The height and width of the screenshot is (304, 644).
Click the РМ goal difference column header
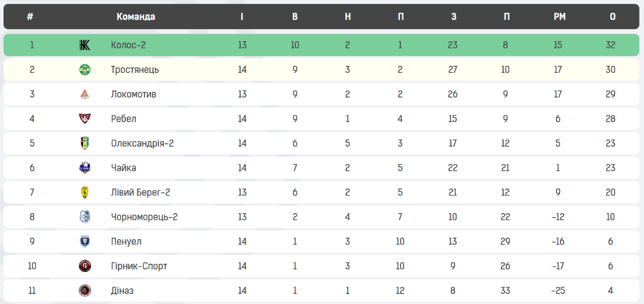(559, 17)
